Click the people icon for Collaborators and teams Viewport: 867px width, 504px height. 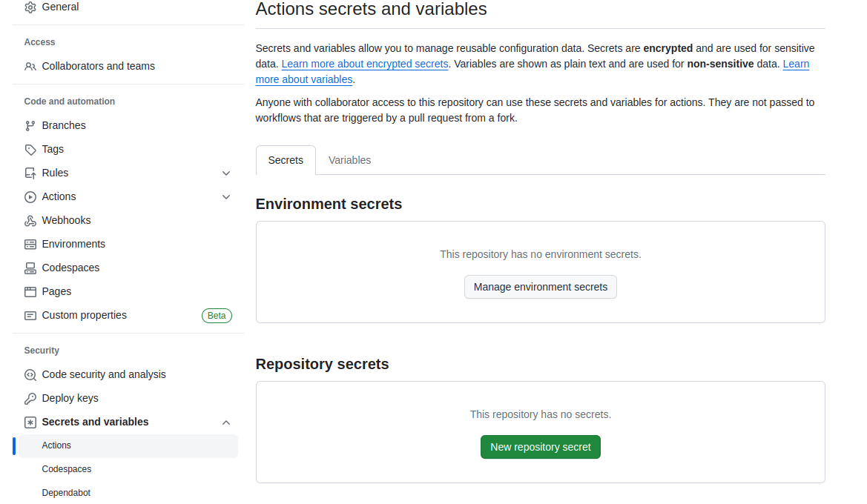[x=30, y=67]
